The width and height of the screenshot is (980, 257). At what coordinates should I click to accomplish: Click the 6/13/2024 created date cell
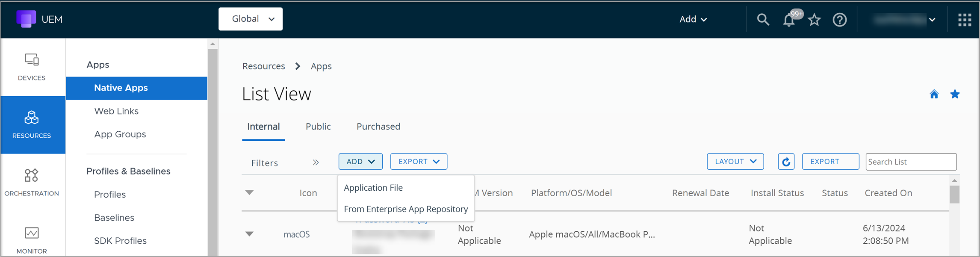(886, 234)
